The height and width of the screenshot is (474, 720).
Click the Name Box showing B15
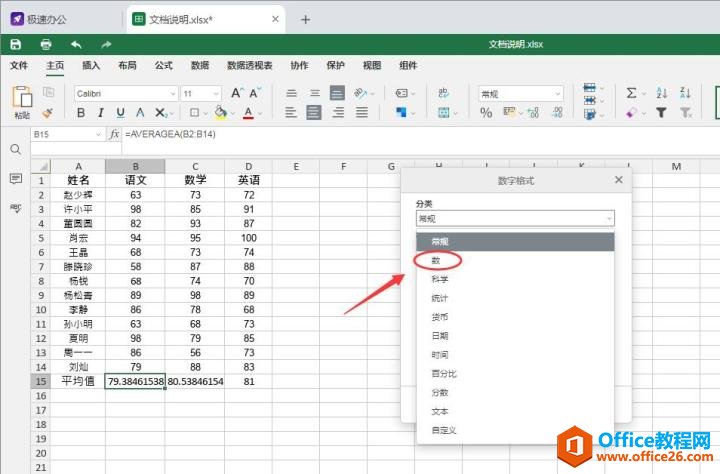point(67,134)
